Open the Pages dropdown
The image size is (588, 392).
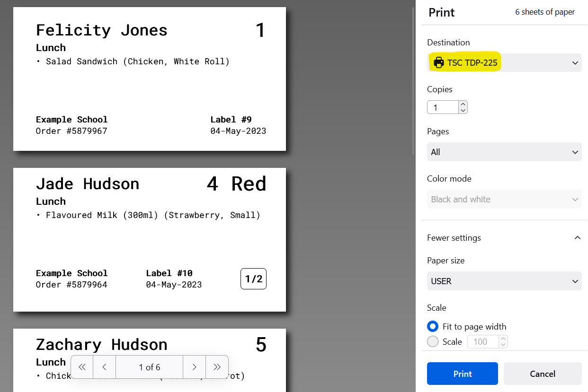(x=504, y=152)
